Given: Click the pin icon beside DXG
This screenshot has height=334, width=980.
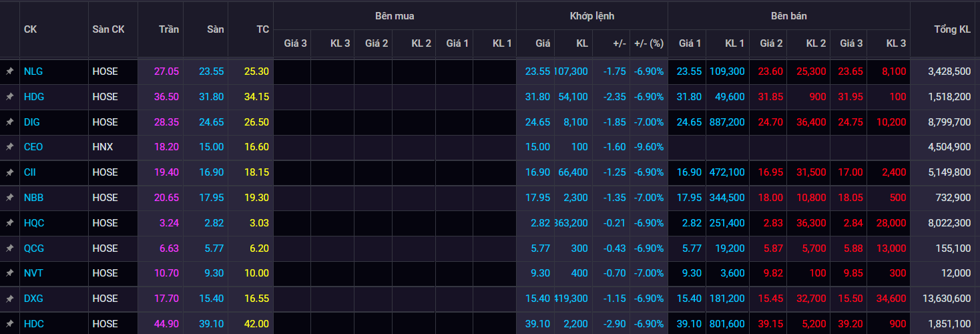Looking at the screenshot, I should [9, 299].
